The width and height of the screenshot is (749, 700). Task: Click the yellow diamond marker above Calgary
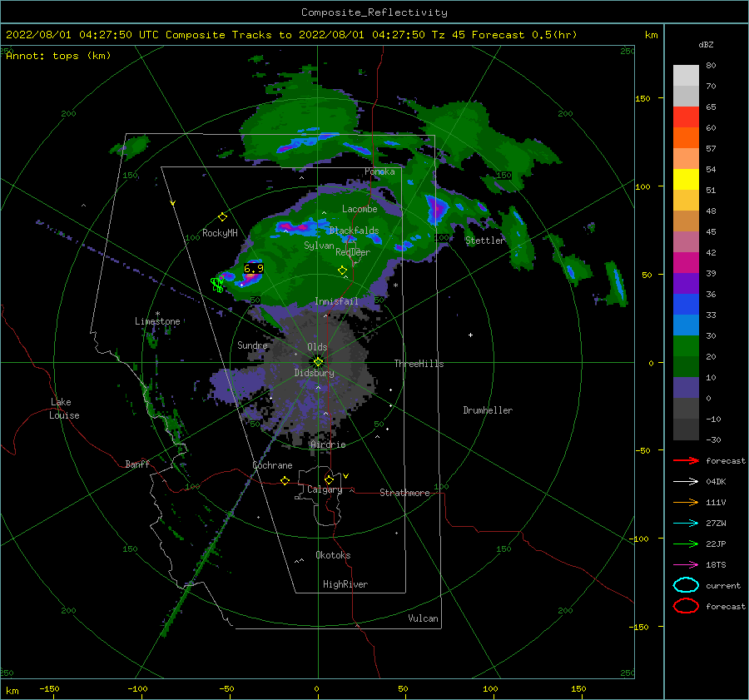pos(329,479)
